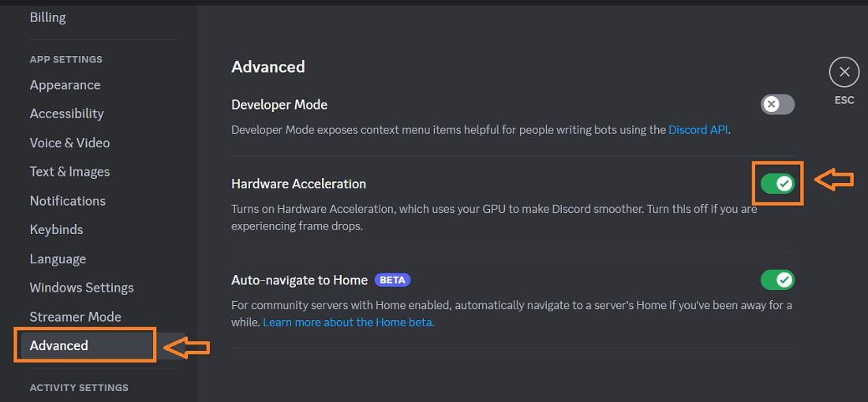Turn off Hardware Acceleration toggle

click(777, 184)
